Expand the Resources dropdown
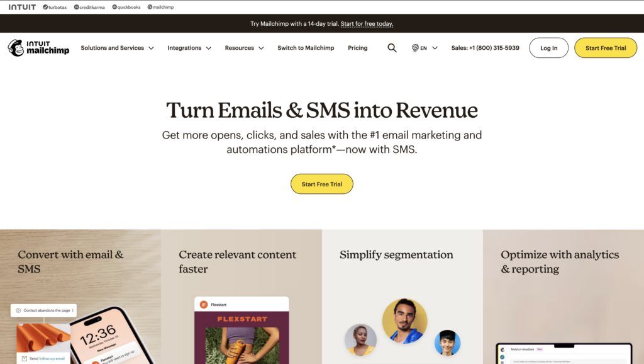The image size is (644, 364). 245,48
